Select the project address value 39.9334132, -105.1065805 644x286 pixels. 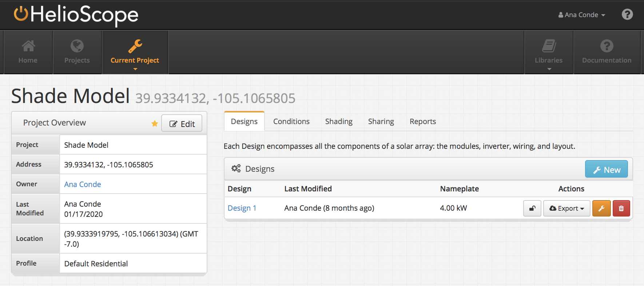point(108,165)
